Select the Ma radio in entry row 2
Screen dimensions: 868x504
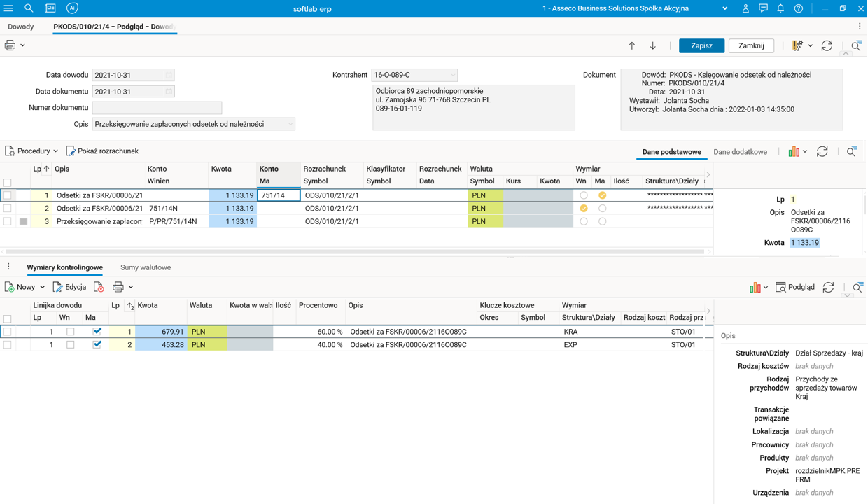(x=602, y=209)
